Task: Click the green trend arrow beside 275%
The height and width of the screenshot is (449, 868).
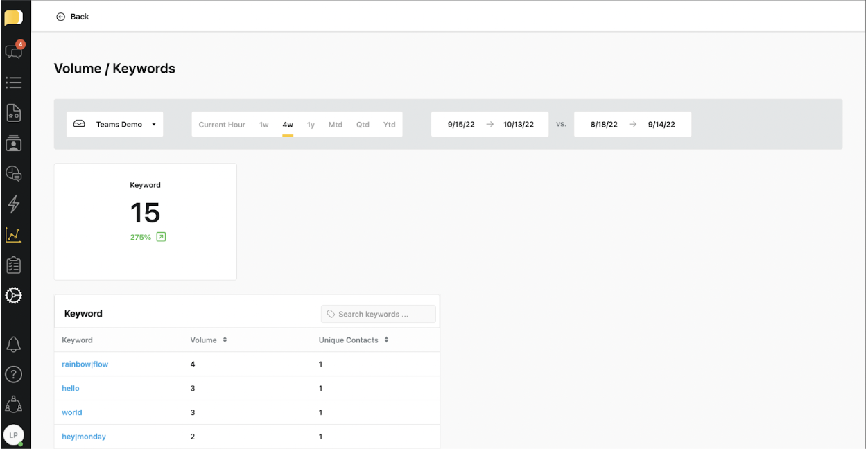Action: [161, 237]
